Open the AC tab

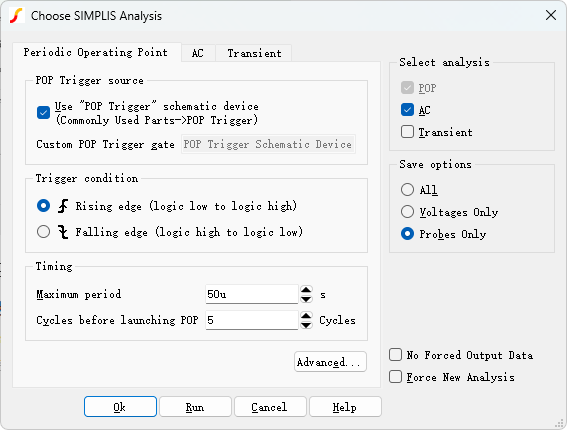pyautogui.click(x=198, y=53)
